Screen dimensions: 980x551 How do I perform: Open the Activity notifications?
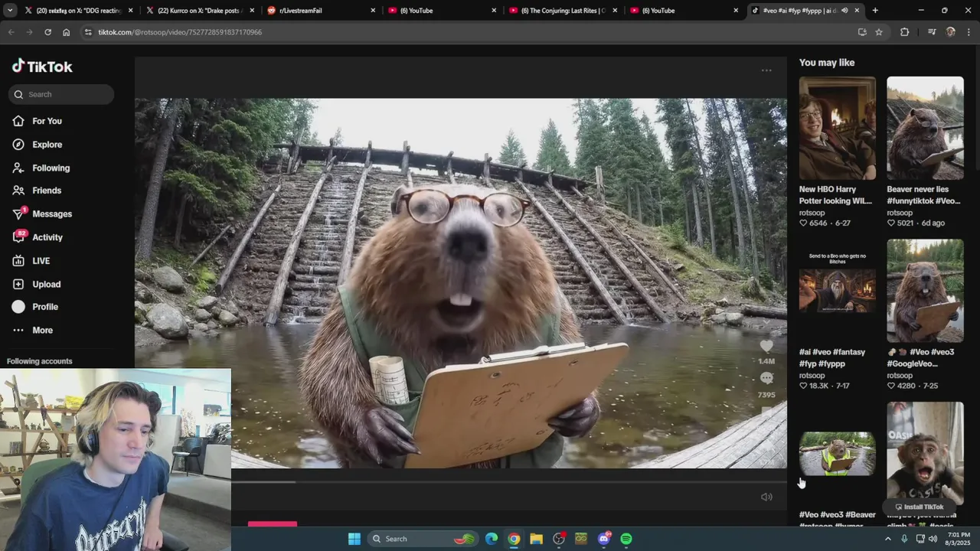[47, 238]
